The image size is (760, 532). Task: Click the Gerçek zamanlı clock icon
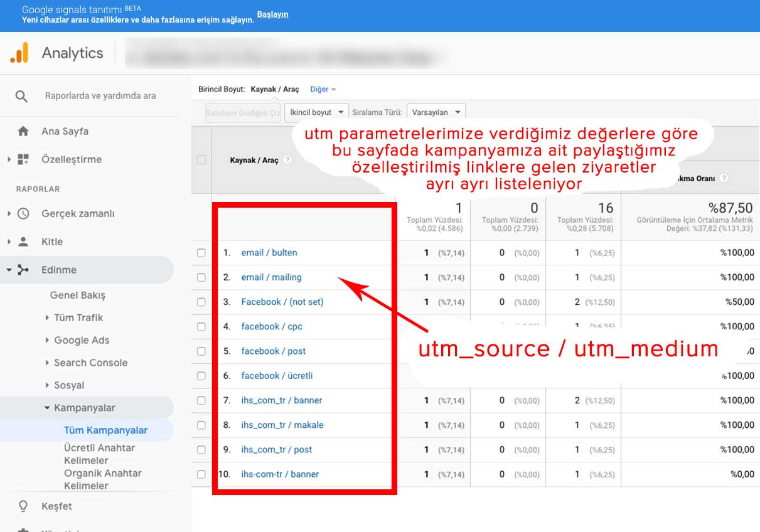[23, 213]
